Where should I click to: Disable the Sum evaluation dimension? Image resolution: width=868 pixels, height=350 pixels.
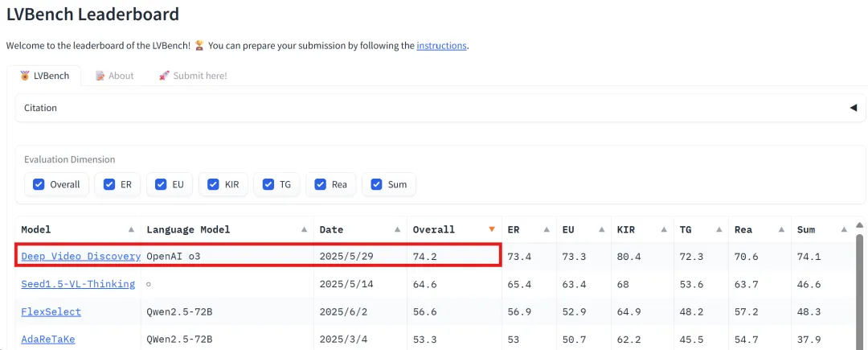[x=376, y=184]
